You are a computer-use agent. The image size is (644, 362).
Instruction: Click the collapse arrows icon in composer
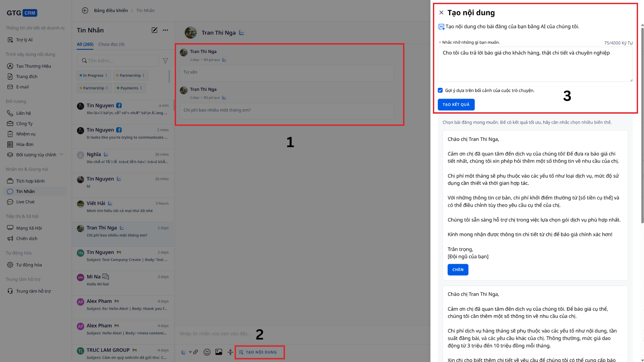point(230,352)
